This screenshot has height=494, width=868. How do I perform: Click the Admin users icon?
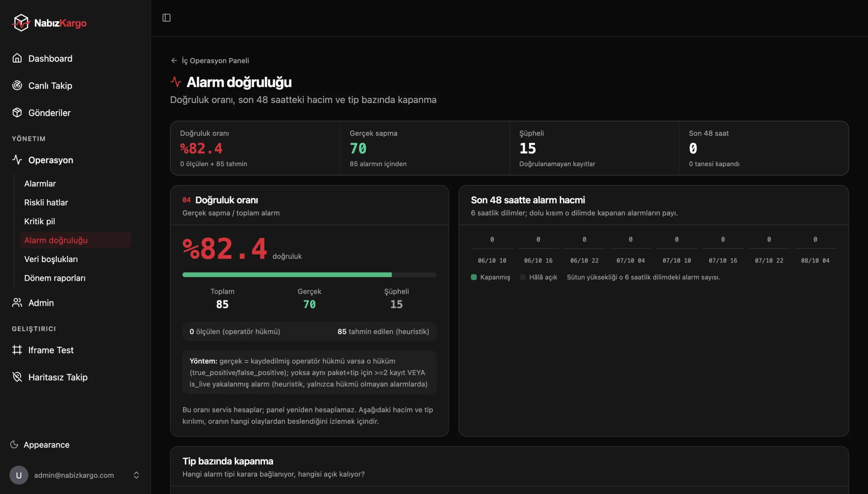pos(17,302)
